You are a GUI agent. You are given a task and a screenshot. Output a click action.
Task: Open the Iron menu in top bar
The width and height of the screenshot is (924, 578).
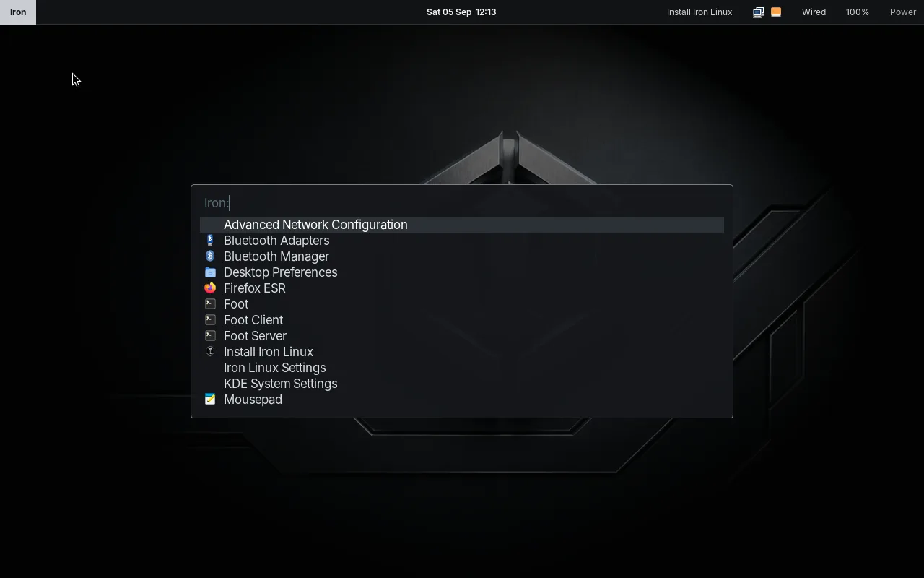pyautogui.click(x=18, y=12)
